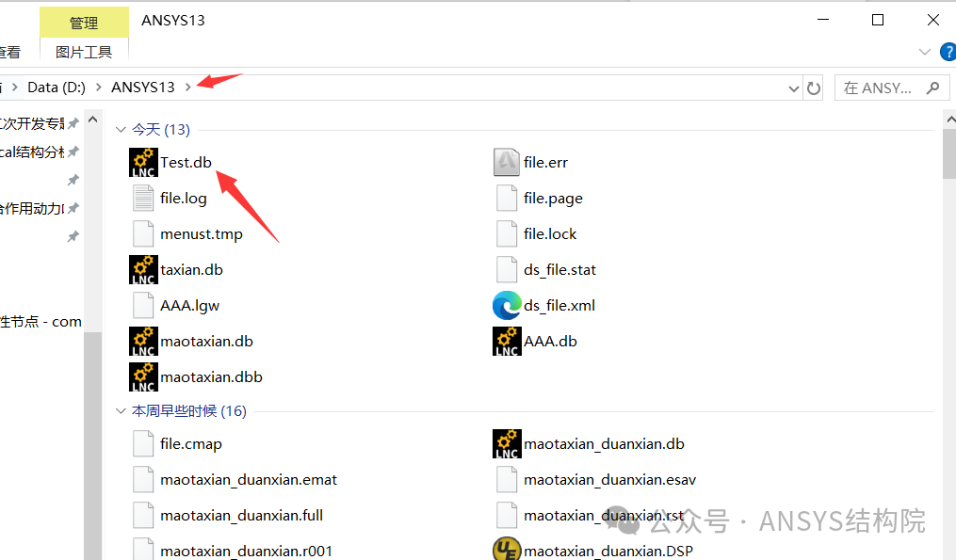Select the file name AAA.db
956x560 pixels.
tap(550, 342)
